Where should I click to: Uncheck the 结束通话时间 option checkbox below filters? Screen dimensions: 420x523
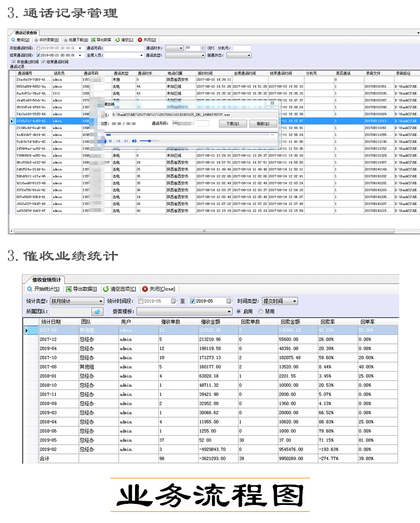point(44,62)
